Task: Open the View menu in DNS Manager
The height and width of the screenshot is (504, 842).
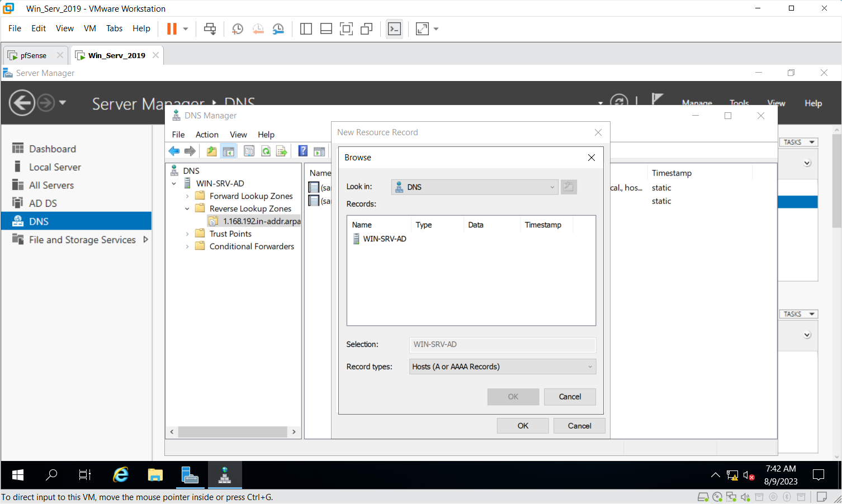Action: (x=238, y=135)
